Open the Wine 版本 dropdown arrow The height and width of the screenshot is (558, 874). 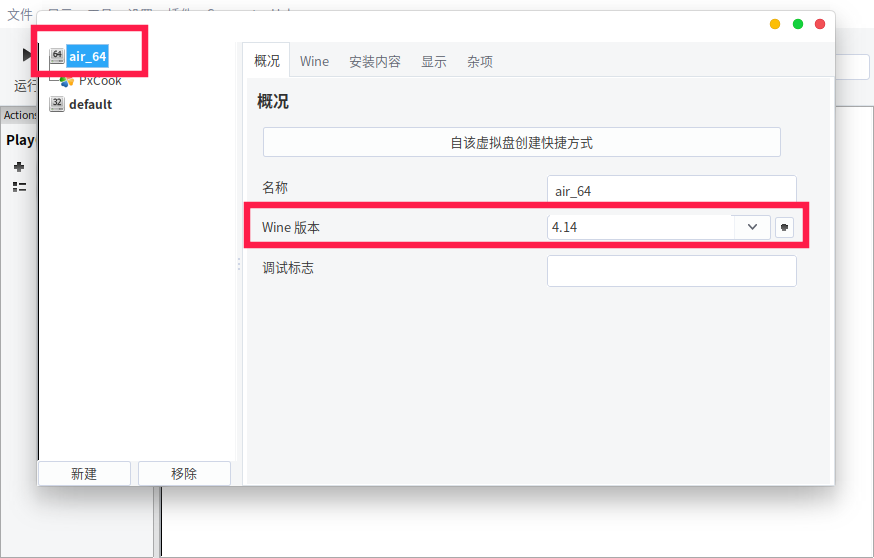click(x=752, y=227)
